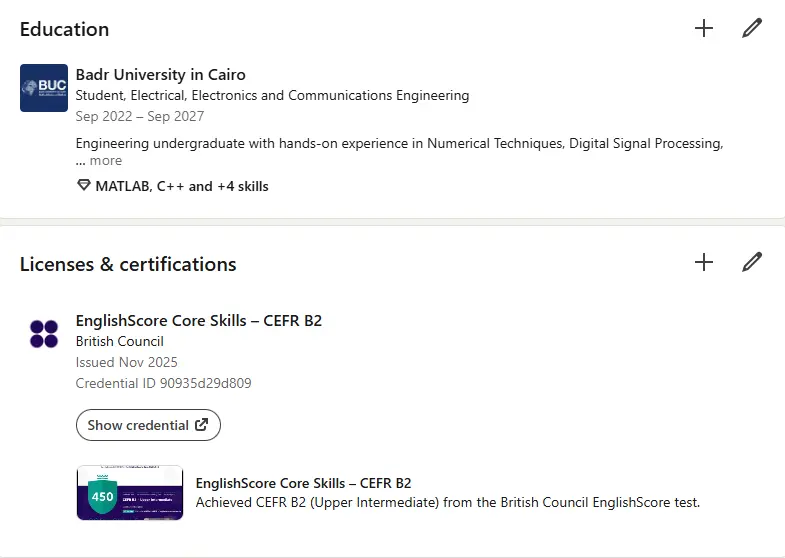Open Badr University in Cairo title
This screenshot has height=558, width=785.
coord(160,75)
